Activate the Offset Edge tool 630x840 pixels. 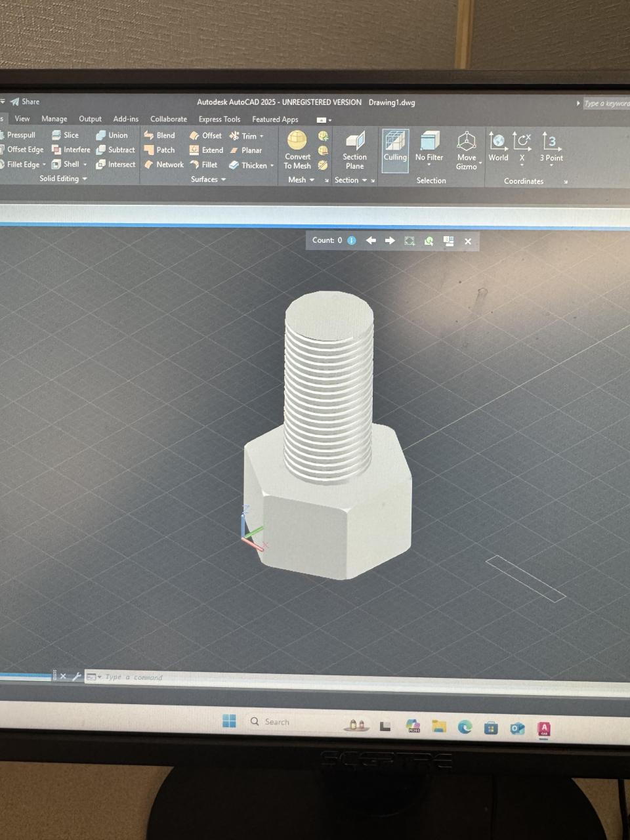click(22, 149)
